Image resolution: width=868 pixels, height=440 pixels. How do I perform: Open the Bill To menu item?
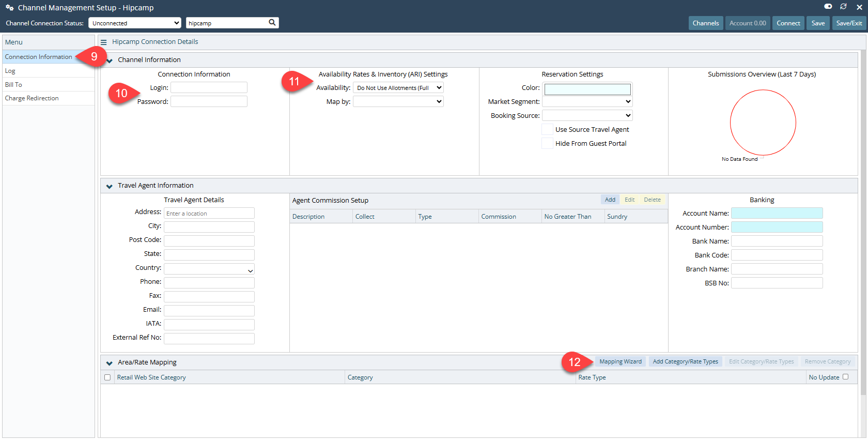(49, 85)
